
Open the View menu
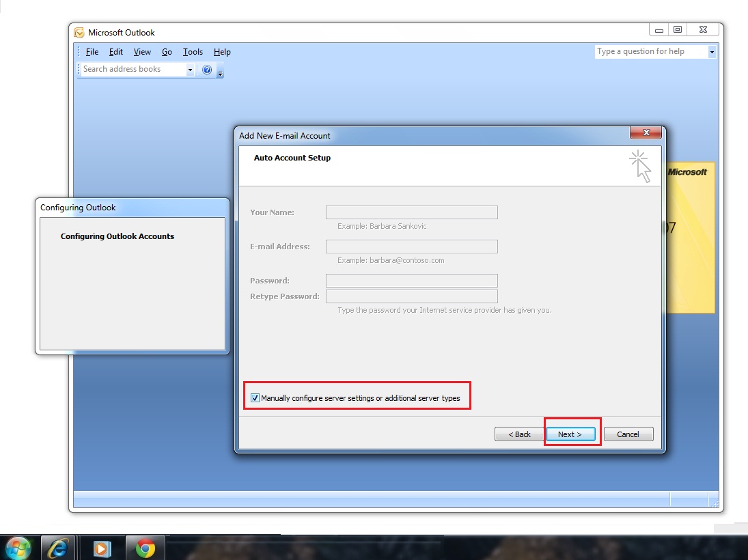pos(142,52)
